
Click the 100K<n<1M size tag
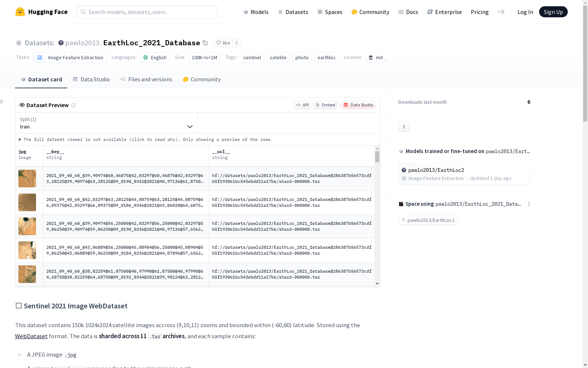(x=204, y=57)
